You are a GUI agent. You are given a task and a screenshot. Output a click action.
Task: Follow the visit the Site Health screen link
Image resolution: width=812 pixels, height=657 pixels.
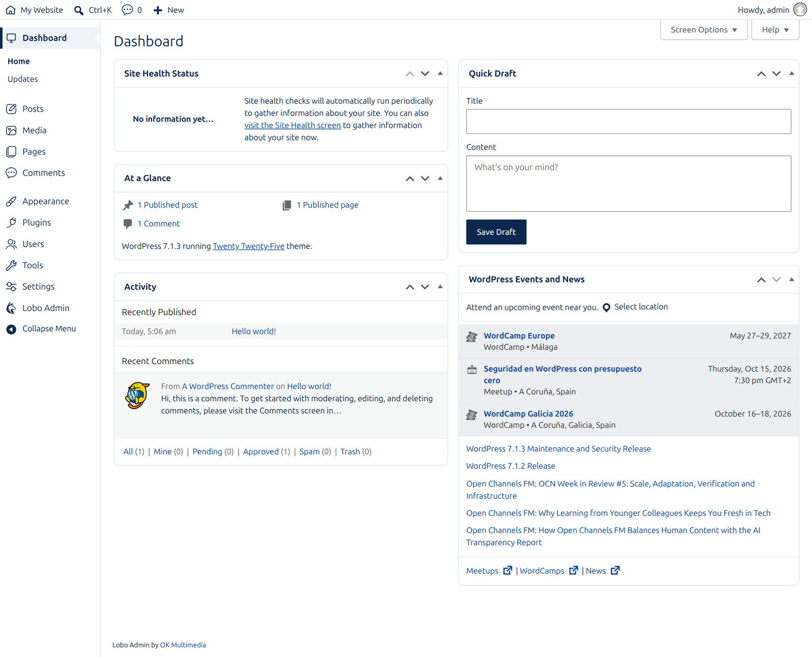pyautogui.click(x=293, y=125)
